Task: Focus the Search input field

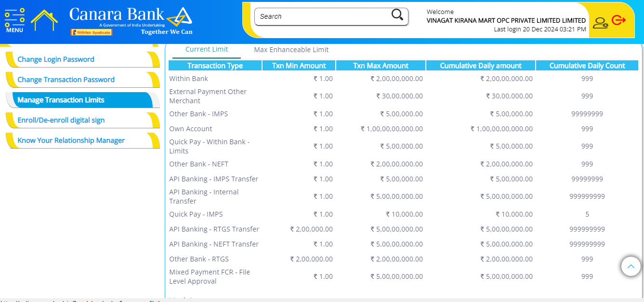Action: coord(331,16)
